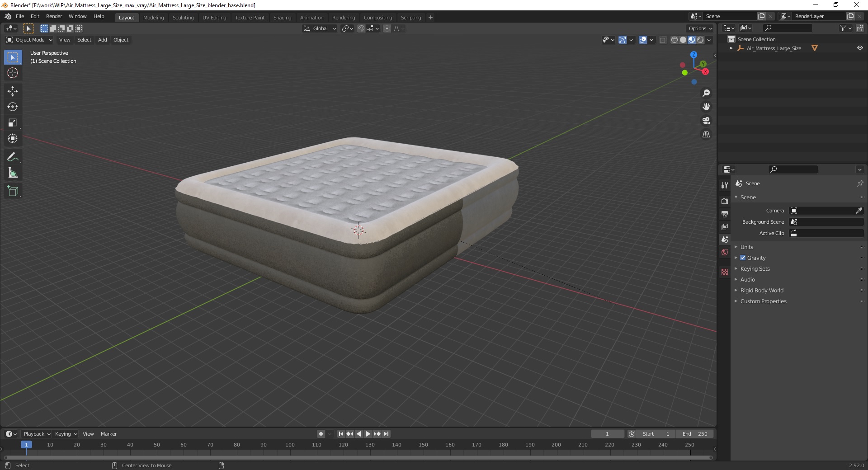Switch to wireframe shading

(x=675, y=40)
